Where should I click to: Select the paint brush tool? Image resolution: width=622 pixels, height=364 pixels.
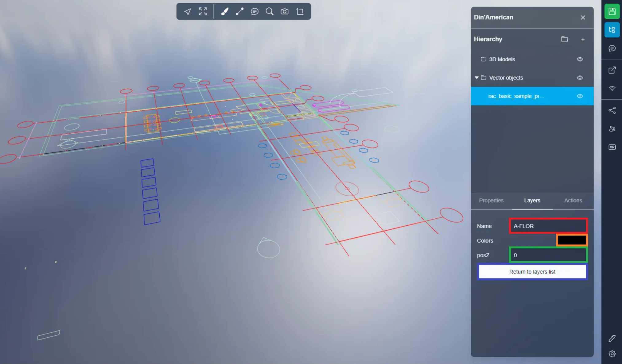tap(225, 12)
